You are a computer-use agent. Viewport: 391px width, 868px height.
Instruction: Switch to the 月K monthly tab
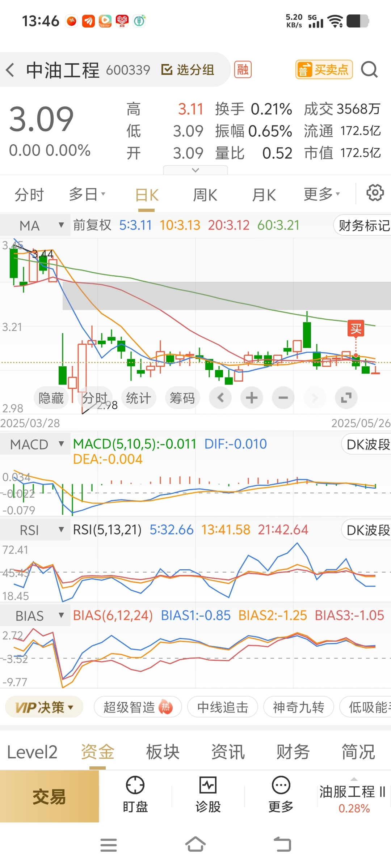[264, 195]
